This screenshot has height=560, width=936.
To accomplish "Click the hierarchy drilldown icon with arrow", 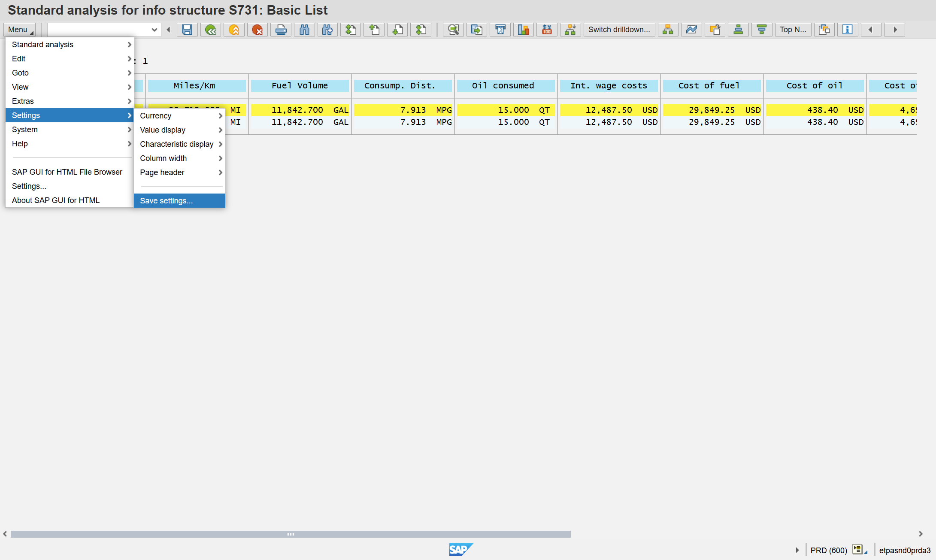I will pyautogui.click(x=570, y=30).
